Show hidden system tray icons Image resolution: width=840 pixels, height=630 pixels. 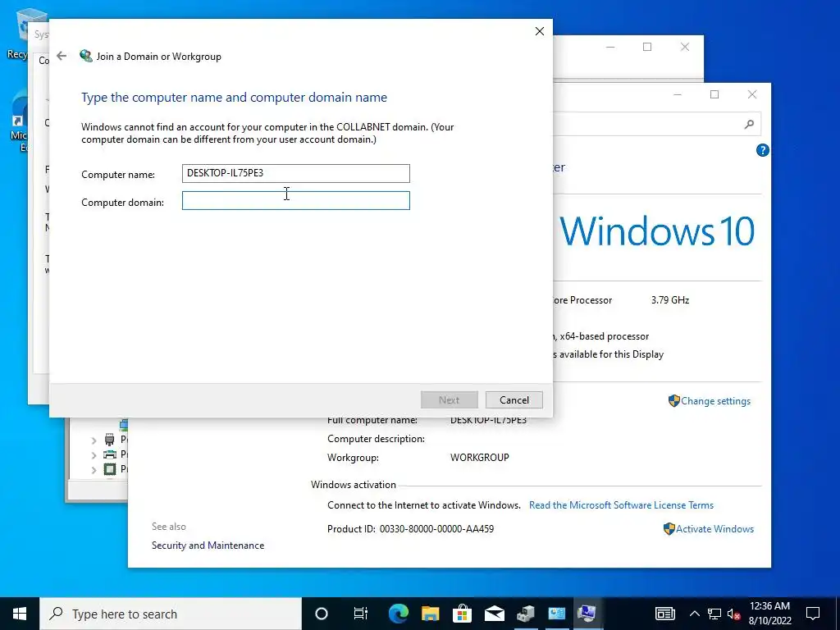point(694,614)
